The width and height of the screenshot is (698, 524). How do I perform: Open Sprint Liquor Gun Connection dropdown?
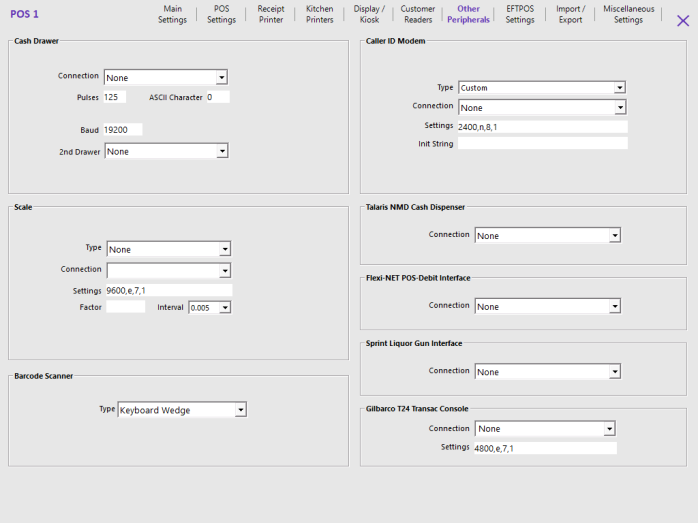pyautogui.click(x=548, y=372)
